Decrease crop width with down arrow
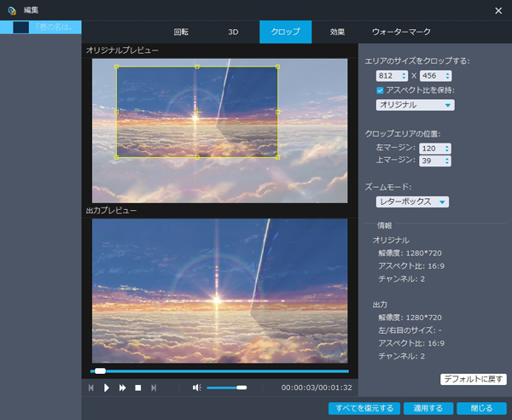 [x=404, y=78]
